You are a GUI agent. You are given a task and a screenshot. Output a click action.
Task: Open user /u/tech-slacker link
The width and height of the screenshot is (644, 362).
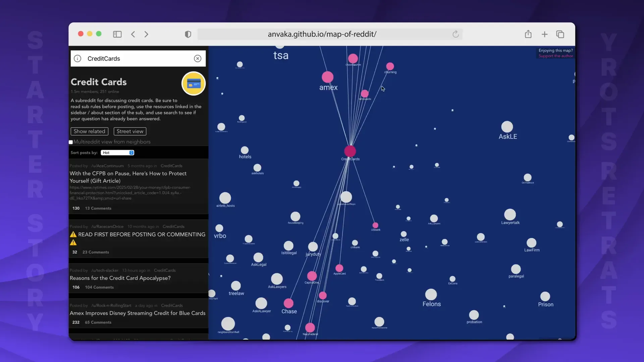point(105,270)
